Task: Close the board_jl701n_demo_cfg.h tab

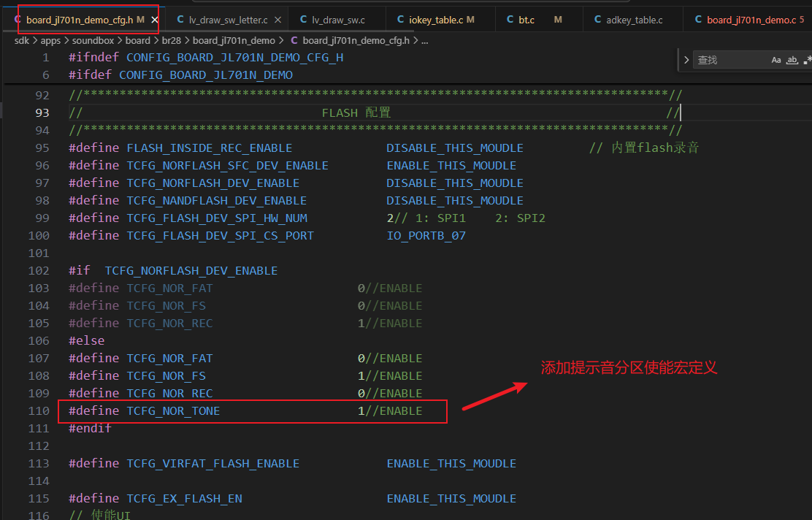Action: click(x=155, y=20)
